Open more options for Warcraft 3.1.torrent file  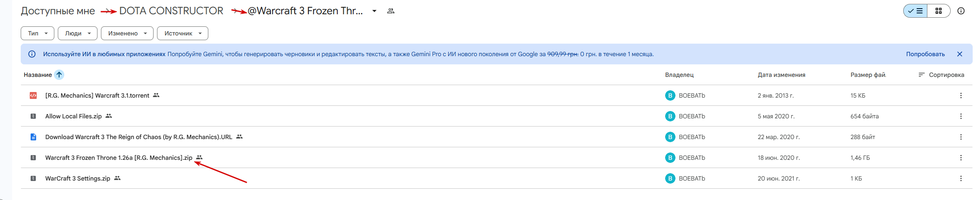tap(961, 95)
